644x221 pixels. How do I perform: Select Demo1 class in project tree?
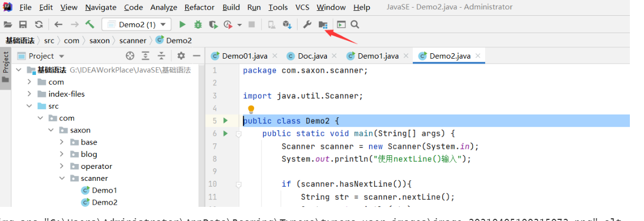pos(104,190)
